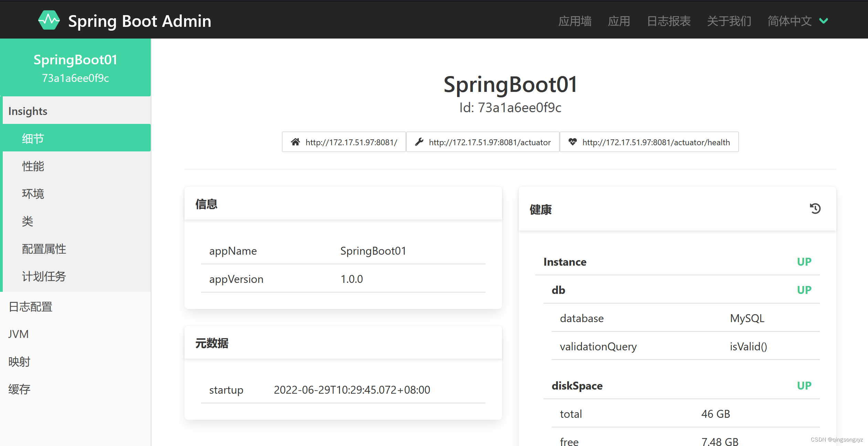Click the 元数据 card header

pyautogui.click(x=343, y=343)
